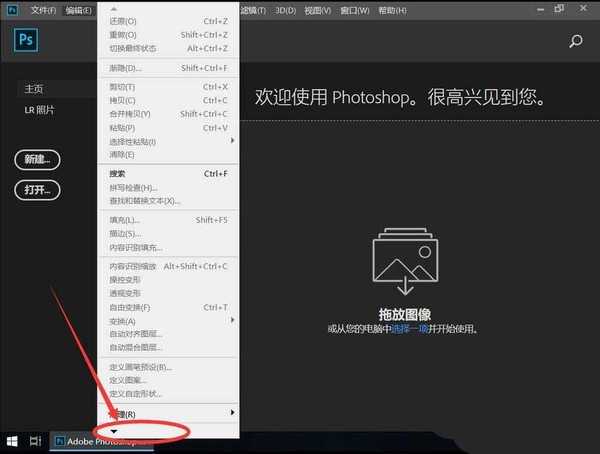
Task: Click the 新建... button
Action: point(38,160)
